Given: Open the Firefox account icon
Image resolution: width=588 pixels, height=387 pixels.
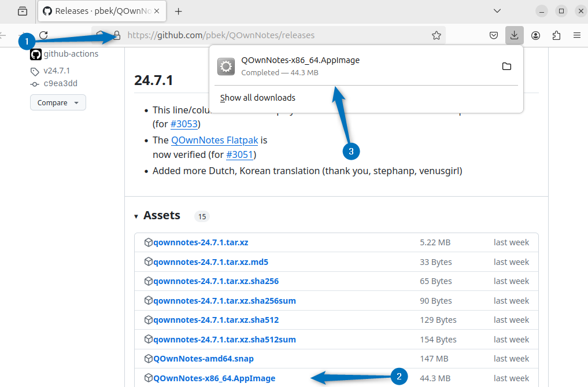Looking at the screenshot, I should point(535,35).
